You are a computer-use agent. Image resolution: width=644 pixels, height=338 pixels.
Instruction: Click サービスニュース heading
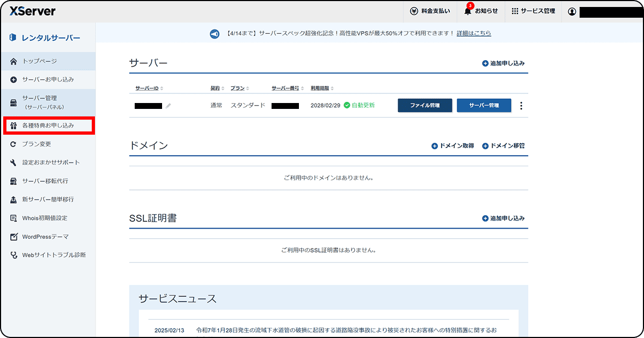tap(178, 299)
